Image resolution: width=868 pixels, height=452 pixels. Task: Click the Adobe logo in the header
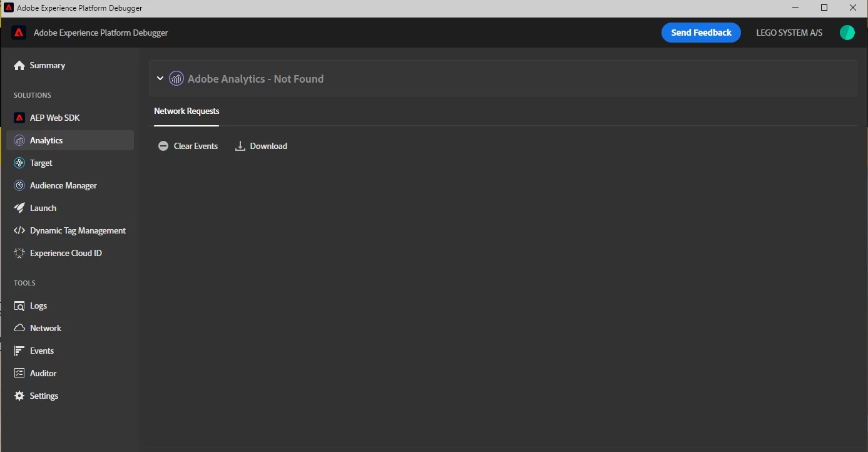[x=19, y=33]
